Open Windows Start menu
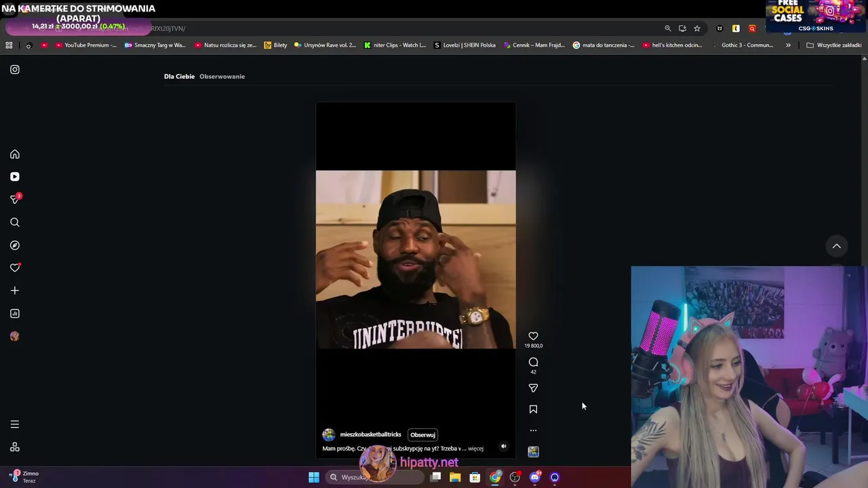The image size is (868, 488). click(x=314, y=477)
